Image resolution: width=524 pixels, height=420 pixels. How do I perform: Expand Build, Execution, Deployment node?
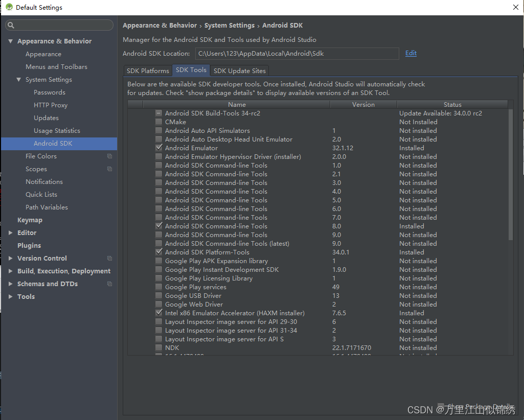[10, 271]
